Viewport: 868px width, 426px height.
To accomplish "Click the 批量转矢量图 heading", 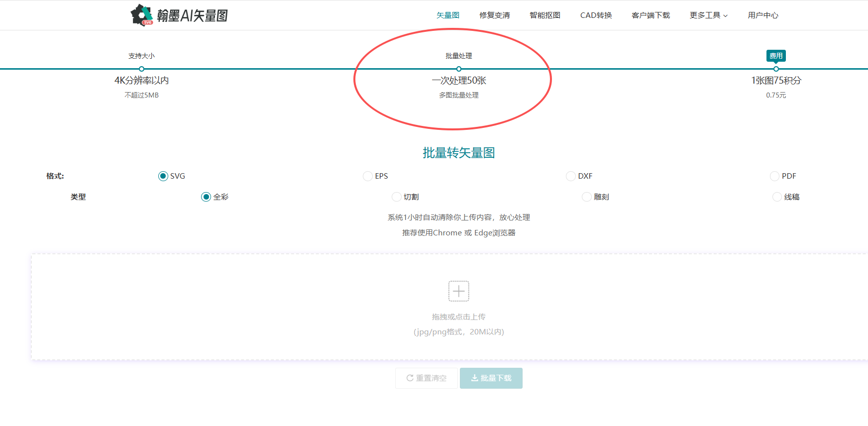I will pos(459,153).
